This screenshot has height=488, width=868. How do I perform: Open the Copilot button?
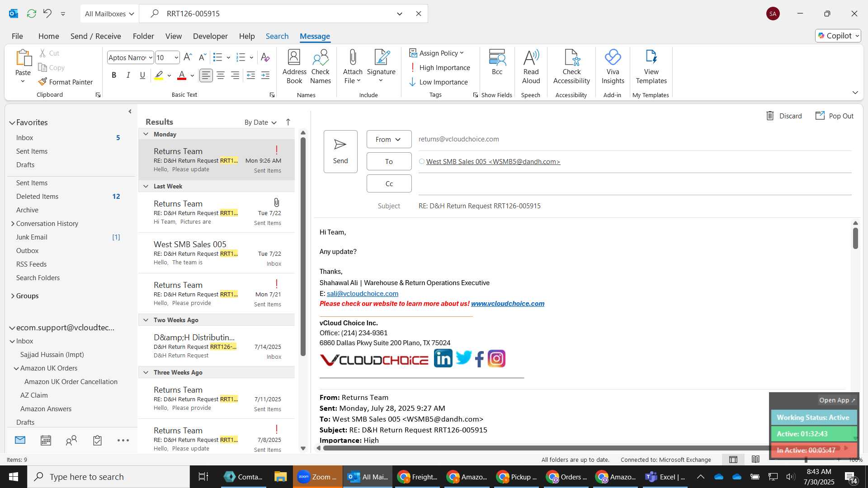coord(838,36)
